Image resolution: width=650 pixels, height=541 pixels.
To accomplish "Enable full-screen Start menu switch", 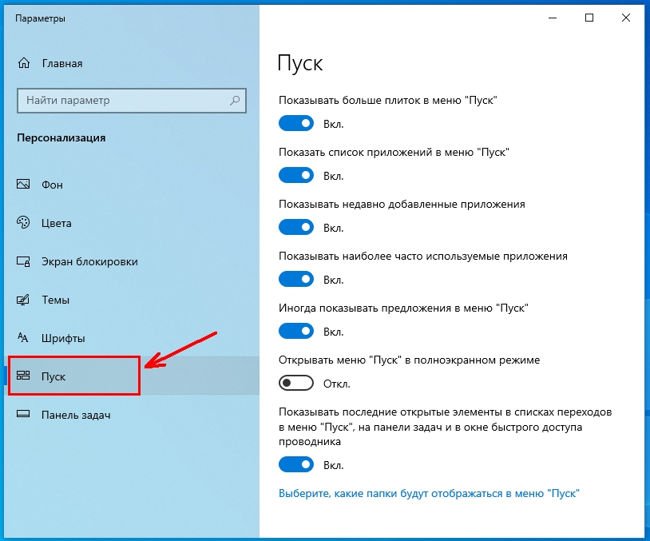I will 296,383.
